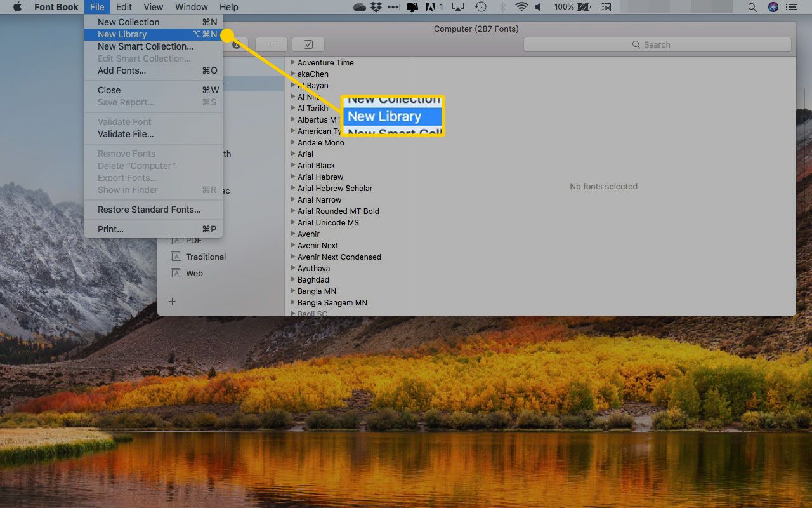Choose Add Fonts from the File menu
The height and width of the screenshot is (508, 812).
154,70
